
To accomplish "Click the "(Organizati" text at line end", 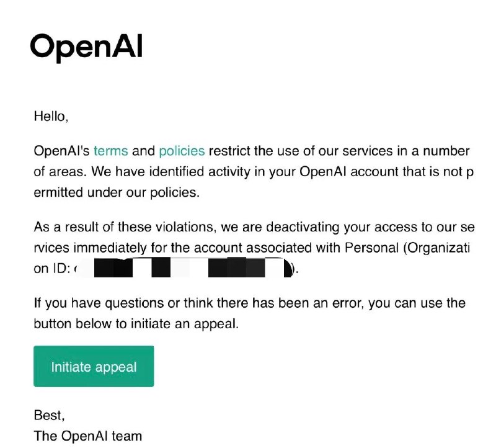I will coord(436,248).
